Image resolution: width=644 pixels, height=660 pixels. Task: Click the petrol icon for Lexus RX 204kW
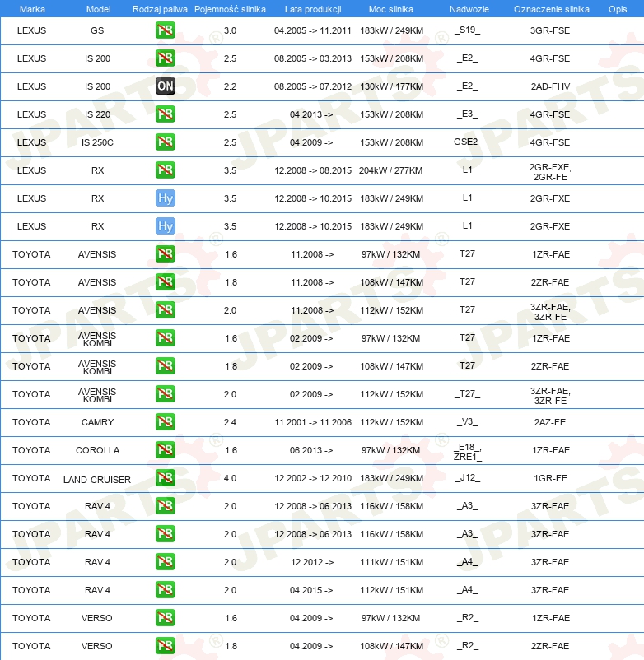click(x=165, y=170)
